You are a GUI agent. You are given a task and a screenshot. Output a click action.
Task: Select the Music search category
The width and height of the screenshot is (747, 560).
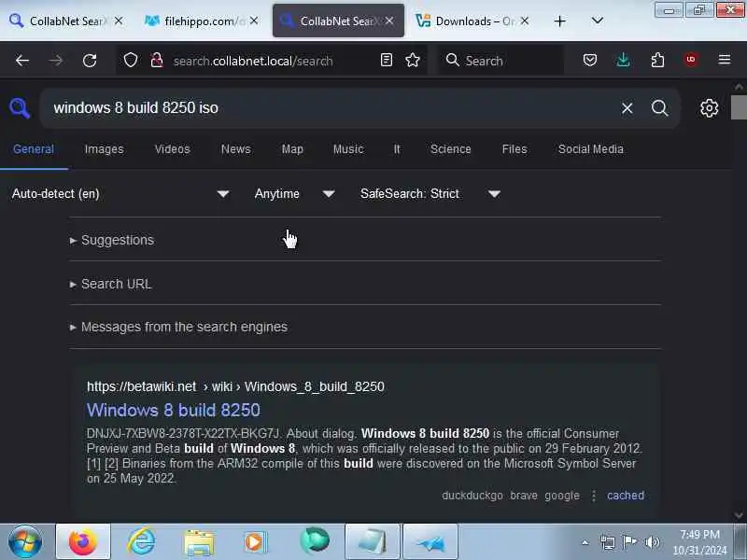348,149
